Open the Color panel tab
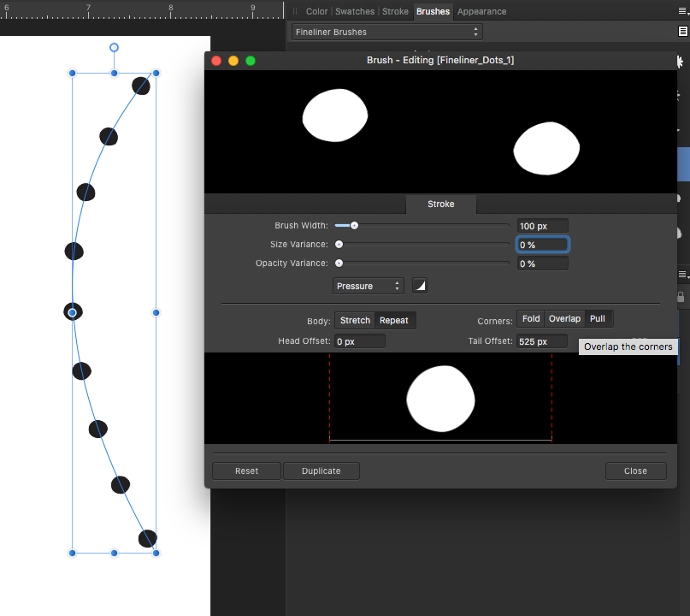This screenshot has width=690, height=616. coord(316,11)
